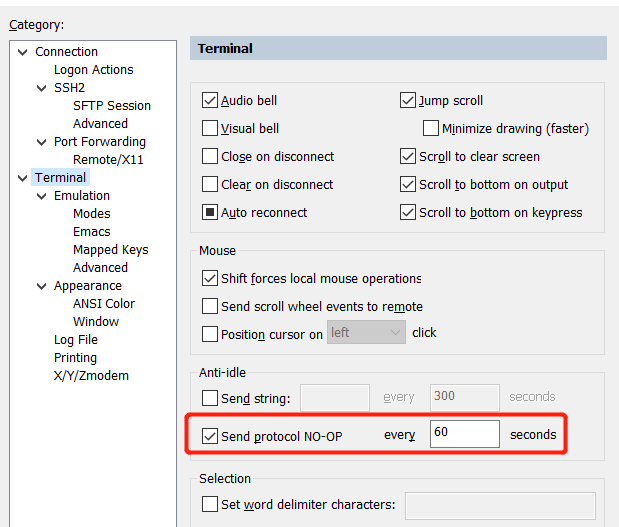619x527 pixels.
Task: Click the word delimiter characters field
Action: point(499,505)
